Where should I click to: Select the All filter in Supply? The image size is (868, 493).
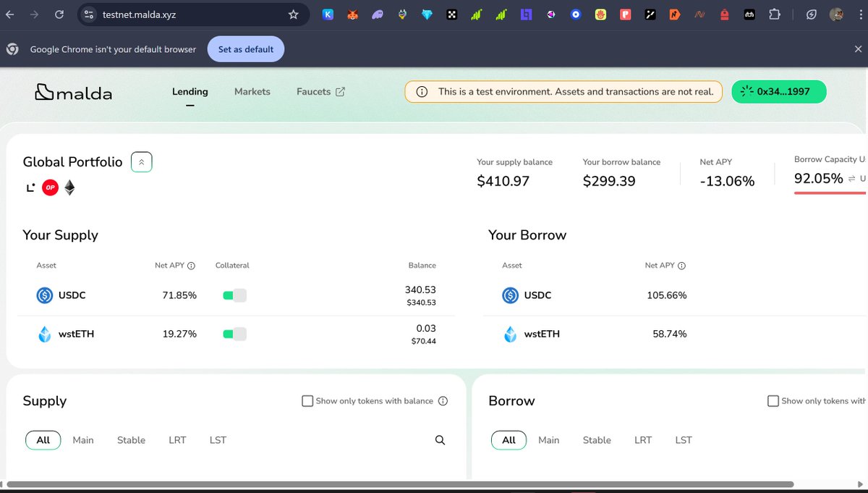point(43,440)
